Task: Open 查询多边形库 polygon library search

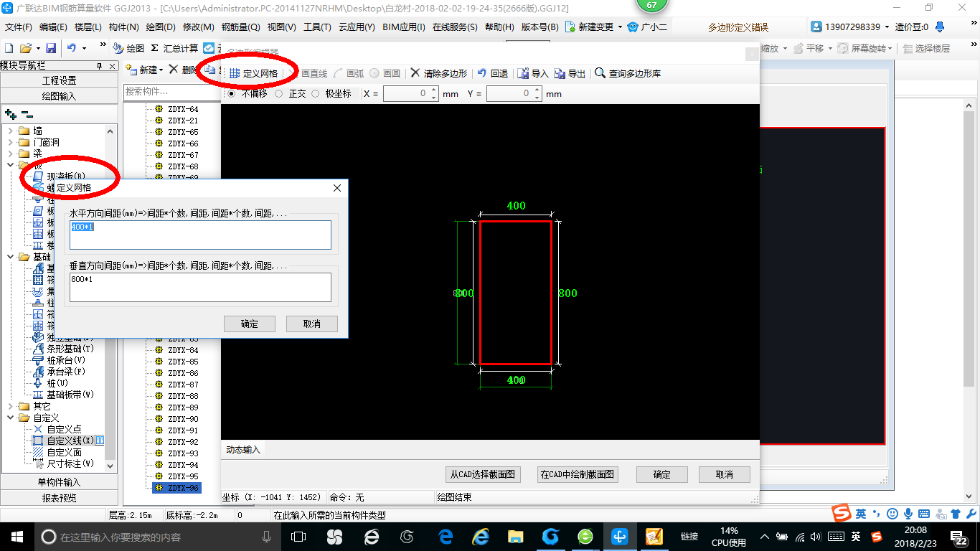Action: [628, 73]
